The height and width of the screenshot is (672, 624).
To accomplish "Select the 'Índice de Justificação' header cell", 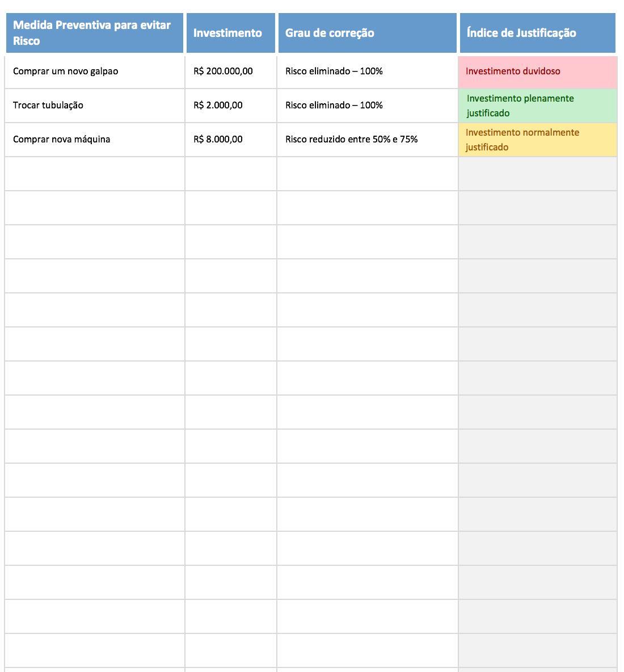I will (x=537, y=33).
